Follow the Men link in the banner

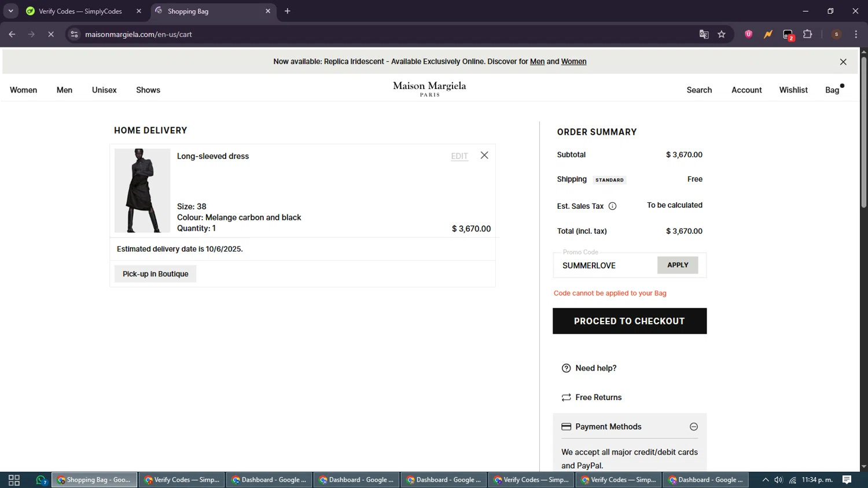[x=537, y=62]
